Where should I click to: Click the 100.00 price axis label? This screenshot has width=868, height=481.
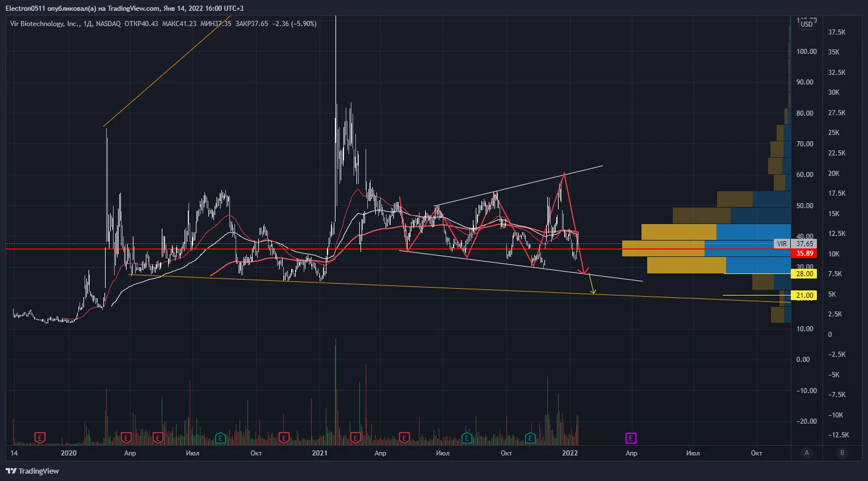click(x=806, y=52)
